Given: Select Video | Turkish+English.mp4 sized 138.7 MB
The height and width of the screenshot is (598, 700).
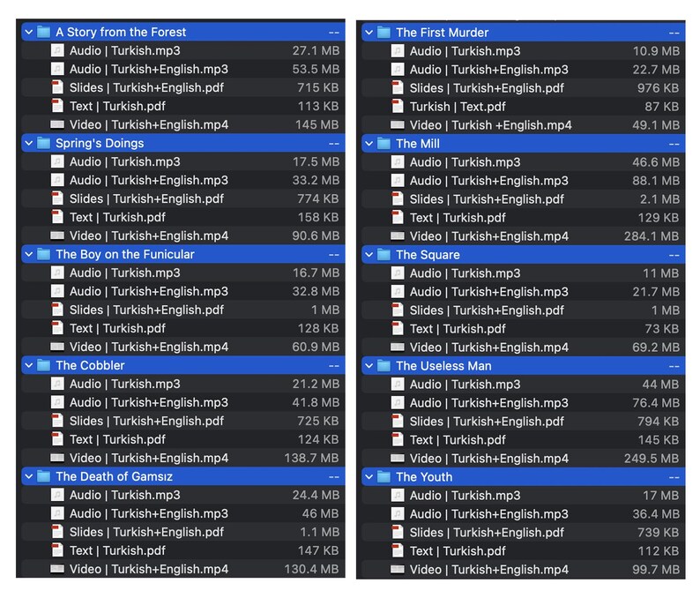Looking at the screenshot, I should (x=149, y=459).
